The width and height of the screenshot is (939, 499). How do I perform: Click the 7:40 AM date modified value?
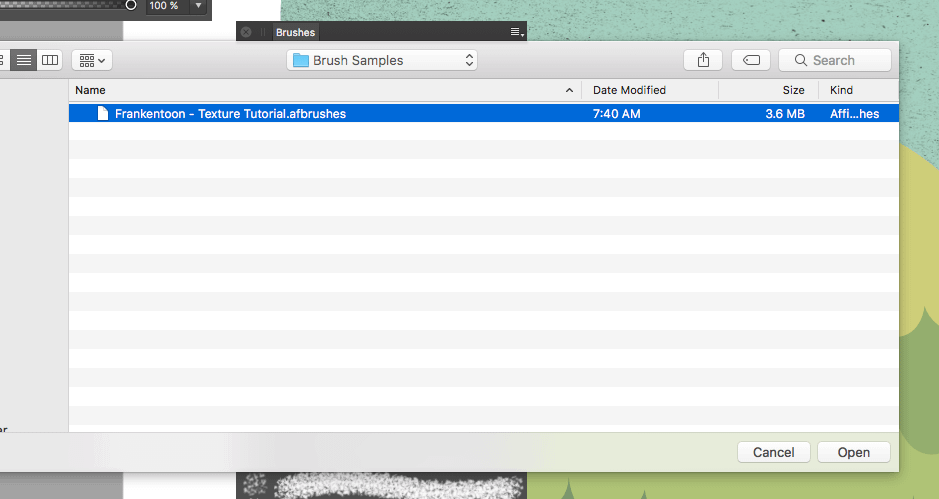pos(616,114)
